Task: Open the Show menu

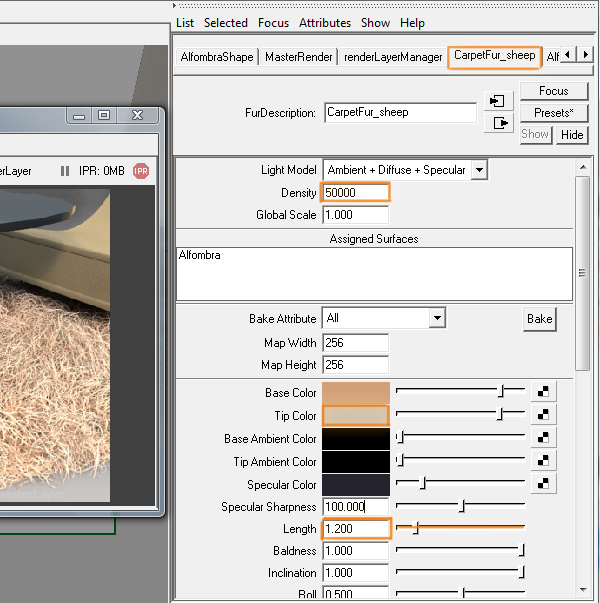Action: pyautogui.click(x=375, y=23)
